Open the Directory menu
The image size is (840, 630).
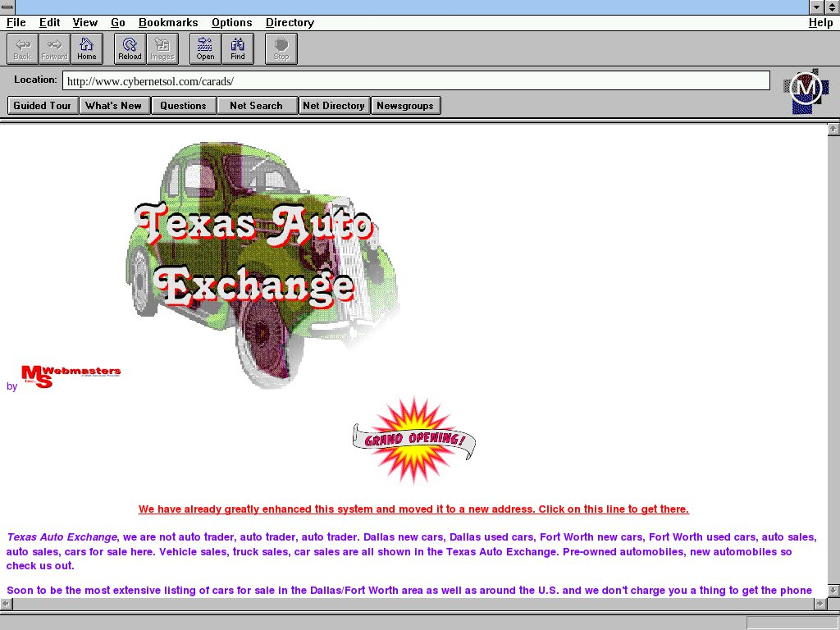pyautogui.click(x=289, y=22)
